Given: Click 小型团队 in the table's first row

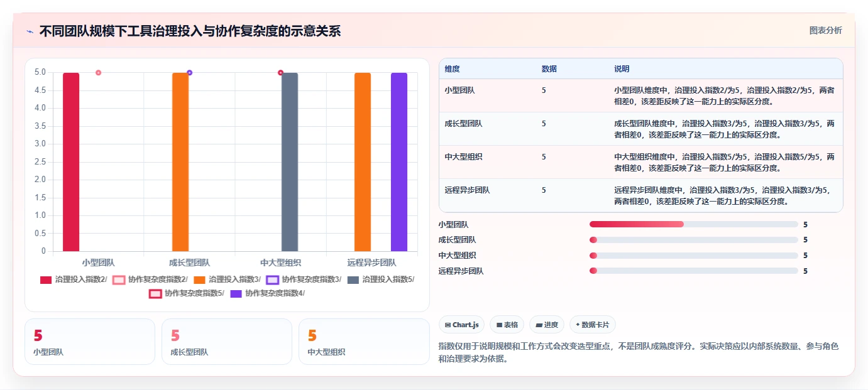Looking at the screenshot, I should tap(459, 90).
